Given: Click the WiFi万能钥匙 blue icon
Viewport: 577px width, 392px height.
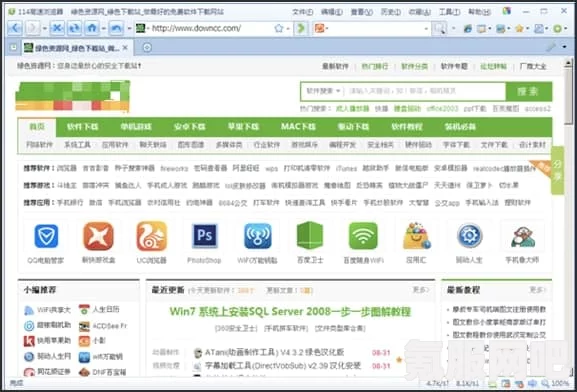Looking at the screenshot, I should pos(258,236).
